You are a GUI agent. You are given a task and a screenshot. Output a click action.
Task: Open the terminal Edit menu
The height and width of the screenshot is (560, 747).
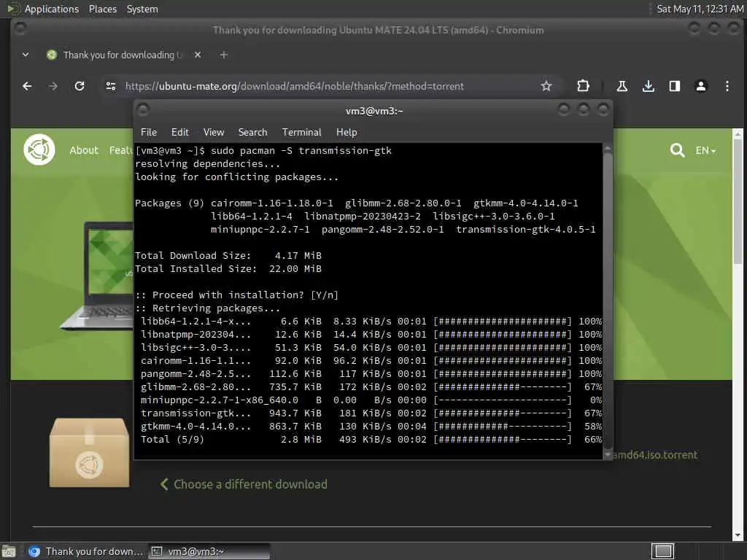point(179,132)
